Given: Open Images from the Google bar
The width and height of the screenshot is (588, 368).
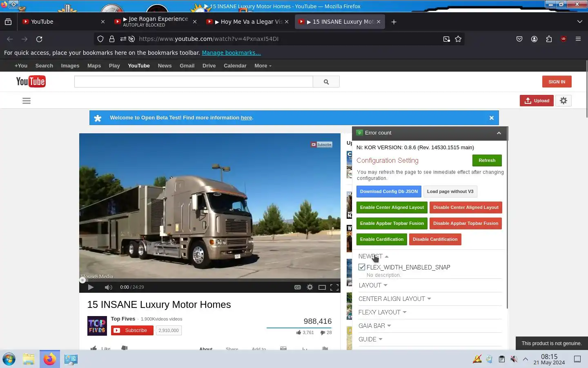Looking at the screenshot, I should (70, 65).
